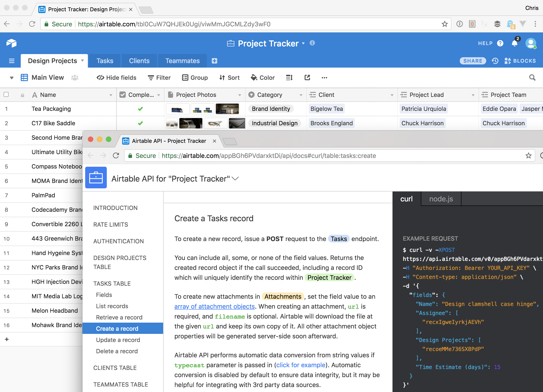Add a new table with plus icon
The height and width of the screenshot is (392, 543).
[x=214, y=61]
